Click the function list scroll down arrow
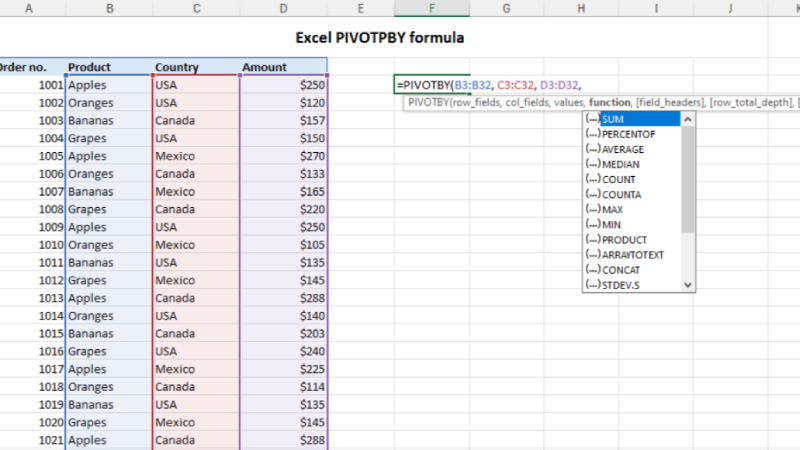The height and width of the screenshot is (450, 800). pyautogui.click(x=688, y=285)
